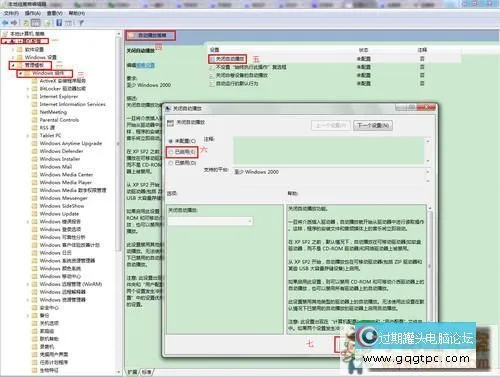Click the Windows Defender folder icon
The height and width of the screenshot is (377, 500).
click(x=34, y=151)
